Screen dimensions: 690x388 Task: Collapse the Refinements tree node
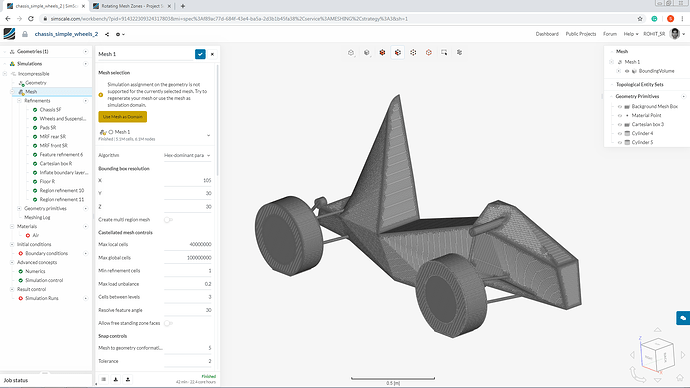tap(19, 101)
